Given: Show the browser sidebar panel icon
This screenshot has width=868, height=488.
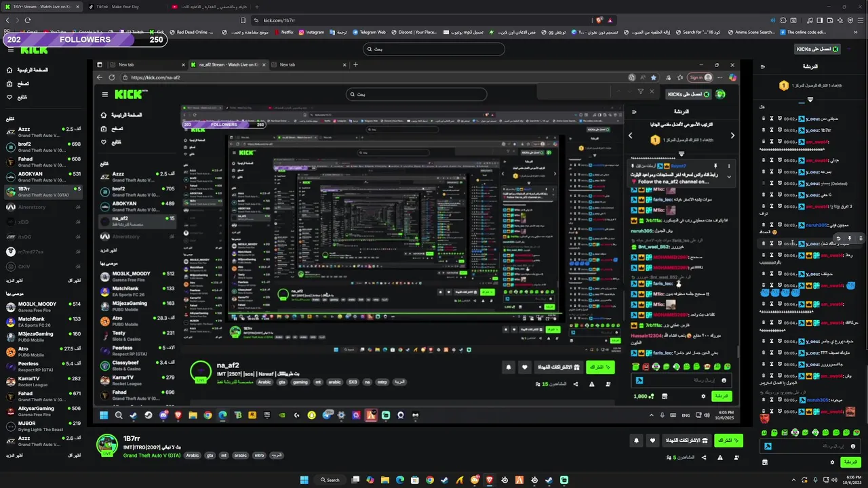Looking at the screenshot, I should (x=819, y=20).
